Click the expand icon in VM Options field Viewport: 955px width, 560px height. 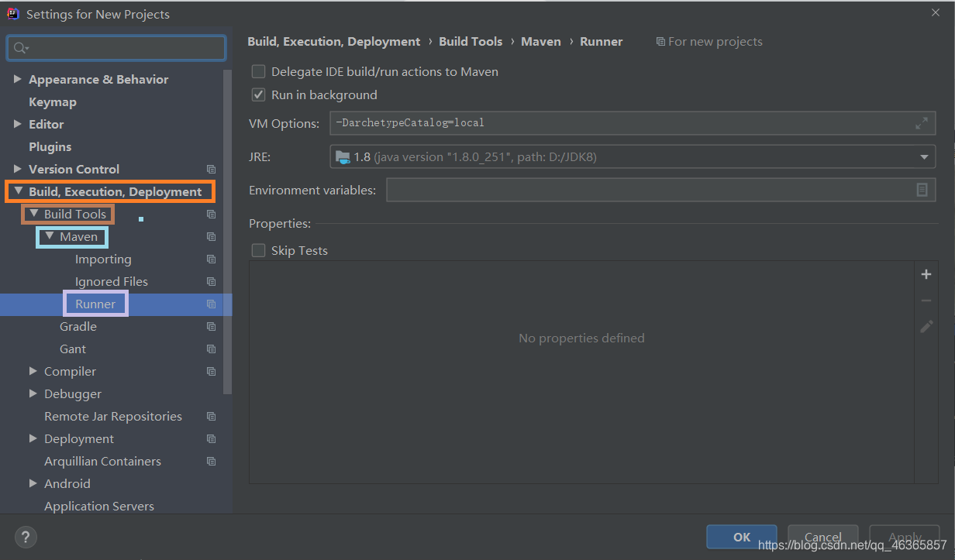coord(921,123)
